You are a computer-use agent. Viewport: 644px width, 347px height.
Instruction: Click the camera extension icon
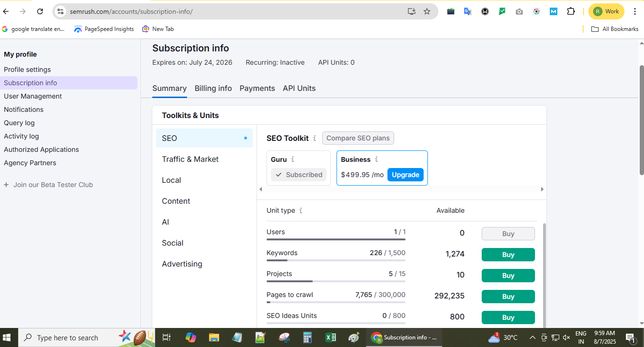(519, 11)
